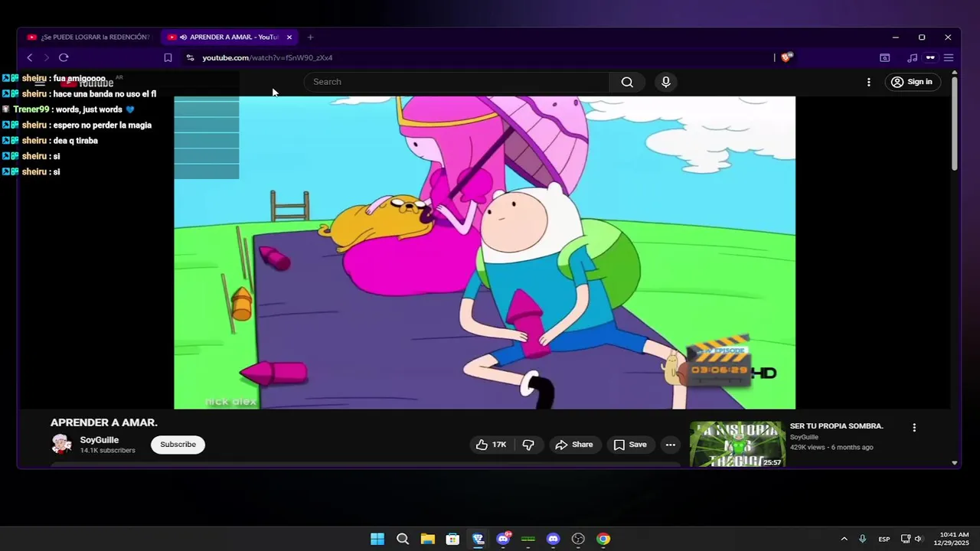Click the taskbar microphone tray icon
This screenshot has width=980, height=551.
(863, 539)
